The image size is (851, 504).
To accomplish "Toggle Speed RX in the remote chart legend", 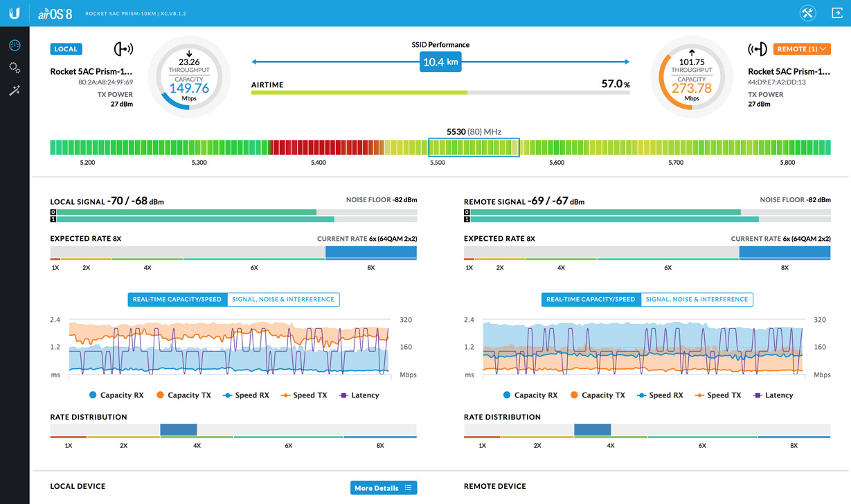I will click(660, 395).
